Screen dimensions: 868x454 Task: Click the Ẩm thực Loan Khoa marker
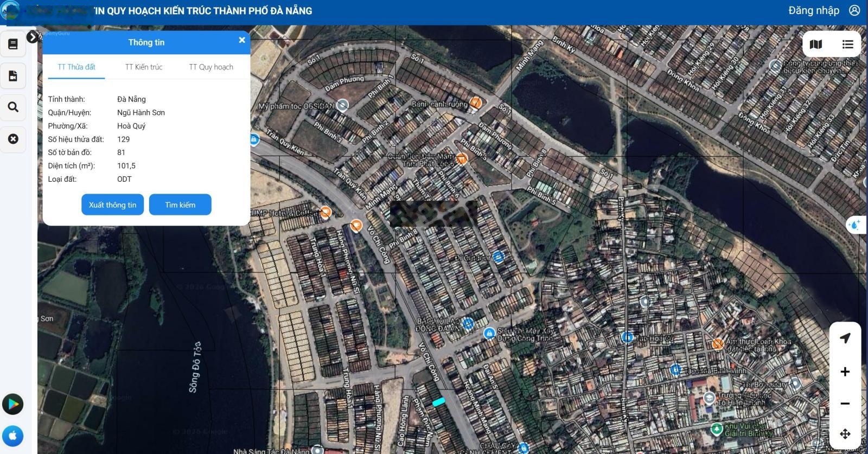tap(718, 344)
